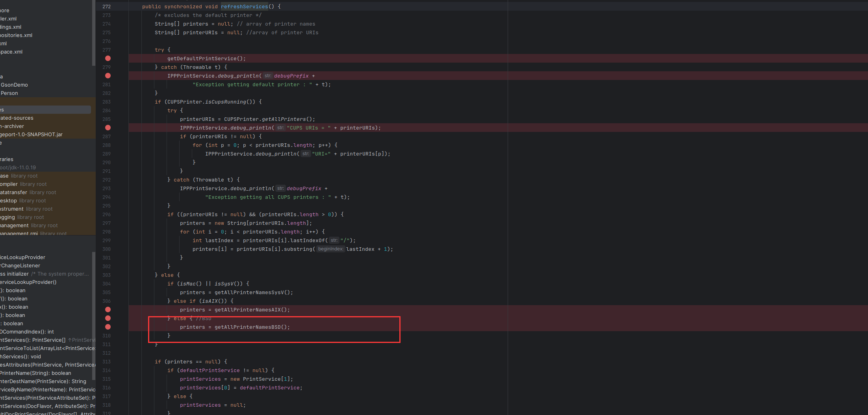This screenshot has width=868, height=415.
Task: Click "Exception getting default printer : " string
Action: [x=252, y=84]
